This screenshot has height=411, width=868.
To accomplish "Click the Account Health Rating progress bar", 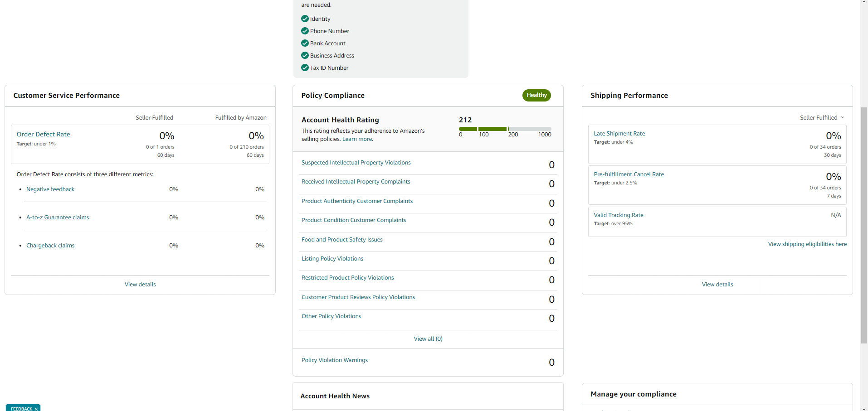I will pos(505,129).
